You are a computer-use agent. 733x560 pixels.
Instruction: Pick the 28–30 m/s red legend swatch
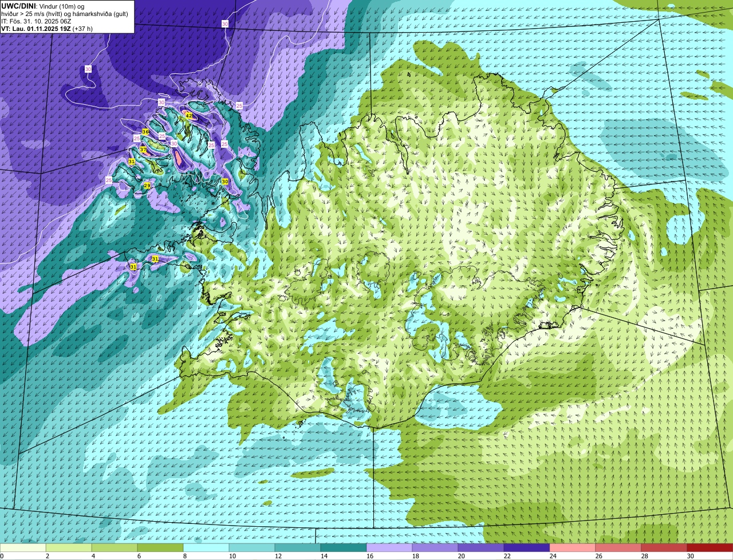(x=664, y=548)
